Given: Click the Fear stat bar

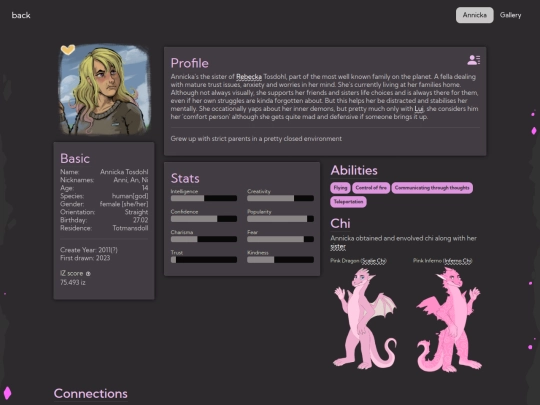Looking at the screenshot, I should [x=280, y=239].
